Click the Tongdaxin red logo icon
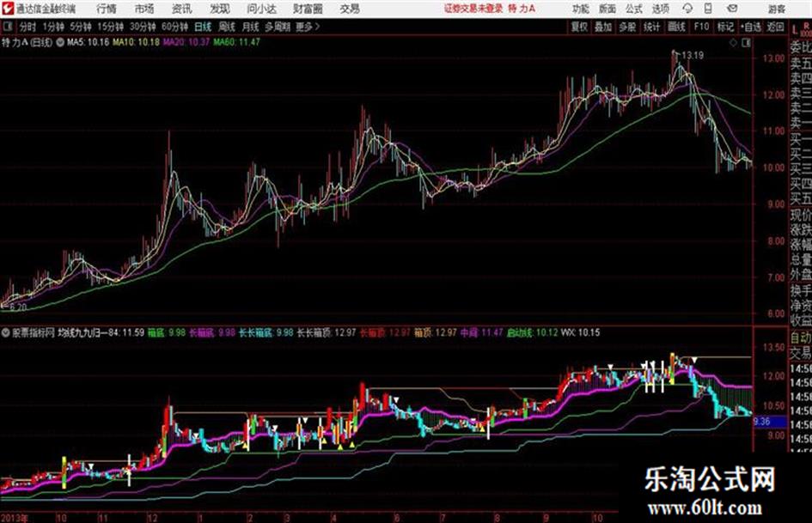This screenshot has width=812, height=523. click(x=8, y=9)
